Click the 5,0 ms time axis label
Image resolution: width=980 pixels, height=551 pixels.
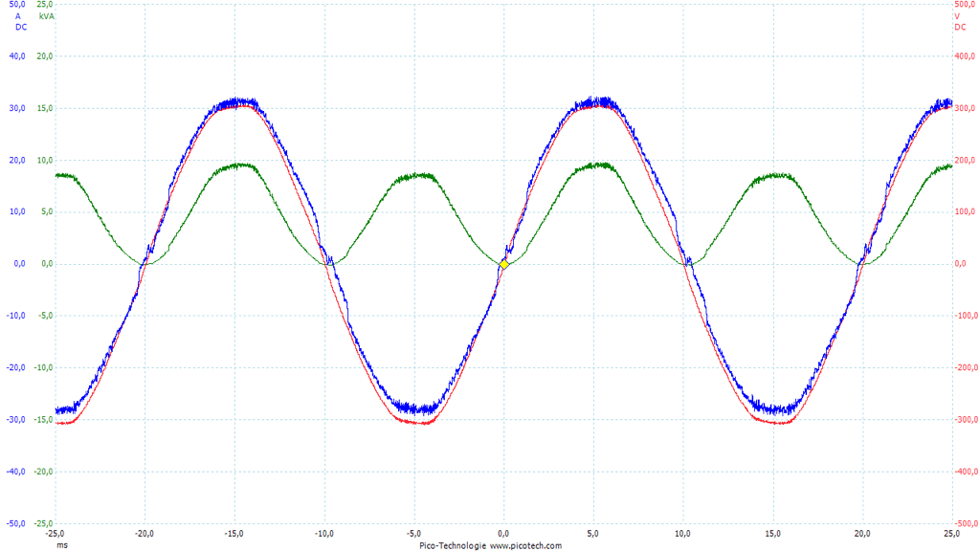593,534
